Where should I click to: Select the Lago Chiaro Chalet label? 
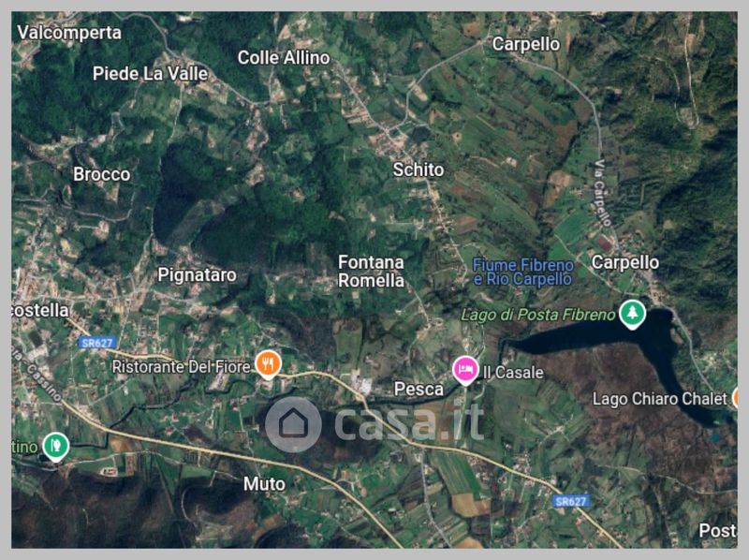point(659,399)
